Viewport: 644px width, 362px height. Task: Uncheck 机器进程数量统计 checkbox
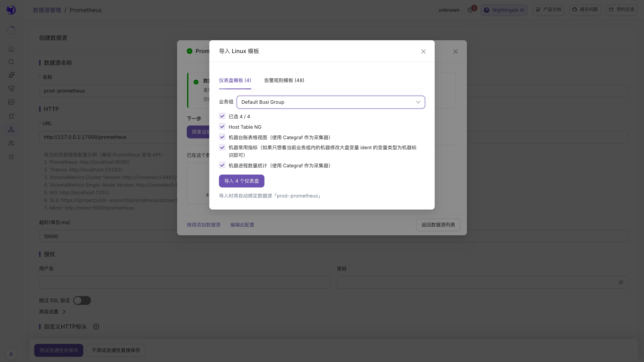click(x=222, y=165)
